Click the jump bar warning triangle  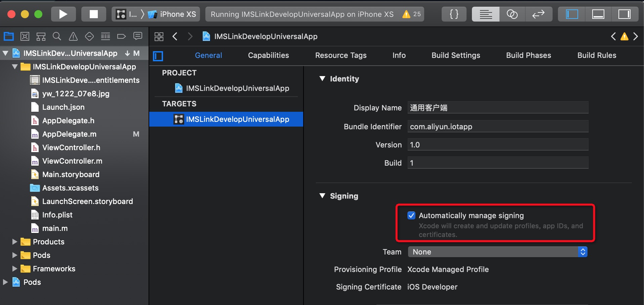point(625,36)
